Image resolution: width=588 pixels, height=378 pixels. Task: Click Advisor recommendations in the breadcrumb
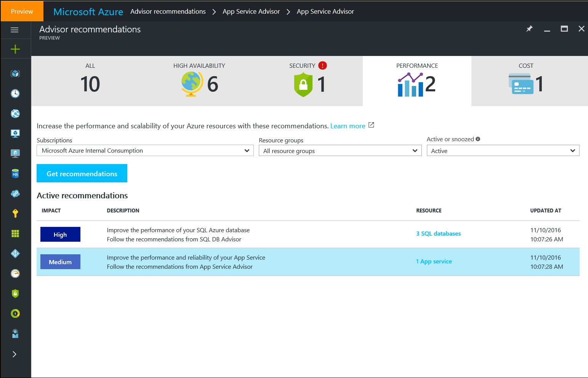click(x=168, y=11)
